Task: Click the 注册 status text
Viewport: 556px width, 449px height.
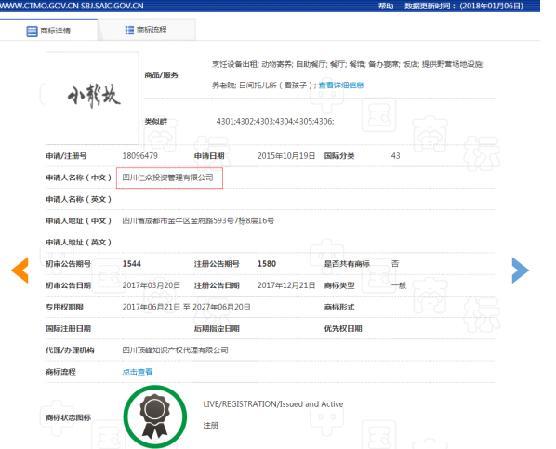Action: 211,425
